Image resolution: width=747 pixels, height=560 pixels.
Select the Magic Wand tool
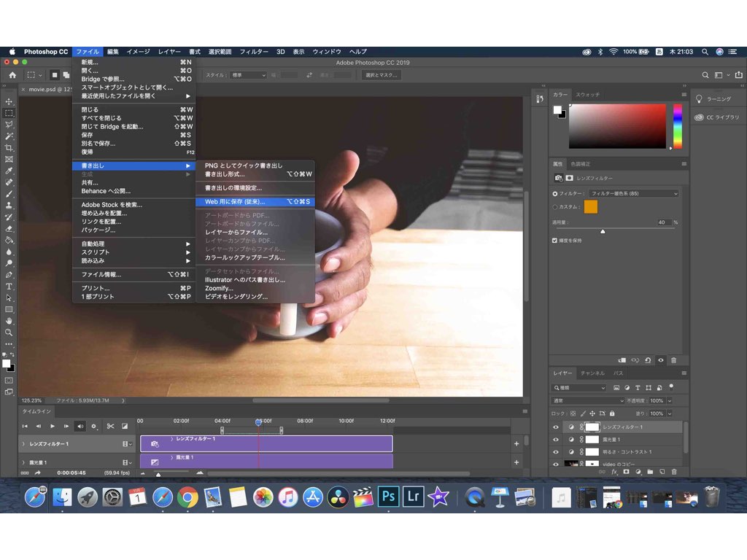9,136
